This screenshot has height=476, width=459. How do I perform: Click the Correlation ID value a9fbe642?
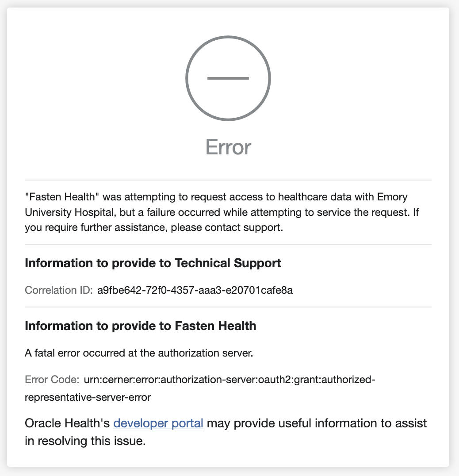pyautogui.click(x=195, y=290)
